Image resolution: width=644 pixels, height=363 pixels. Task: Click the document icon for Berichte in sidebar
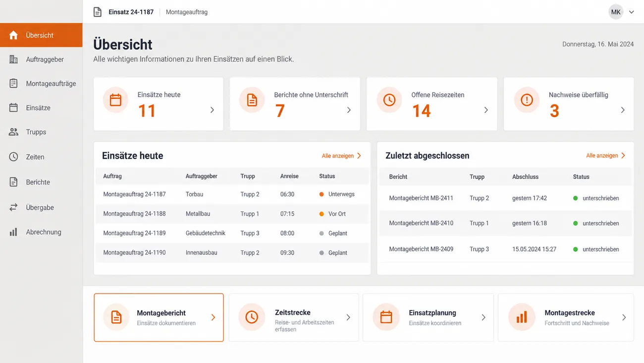pyautogui.click(x=13, y=182)
